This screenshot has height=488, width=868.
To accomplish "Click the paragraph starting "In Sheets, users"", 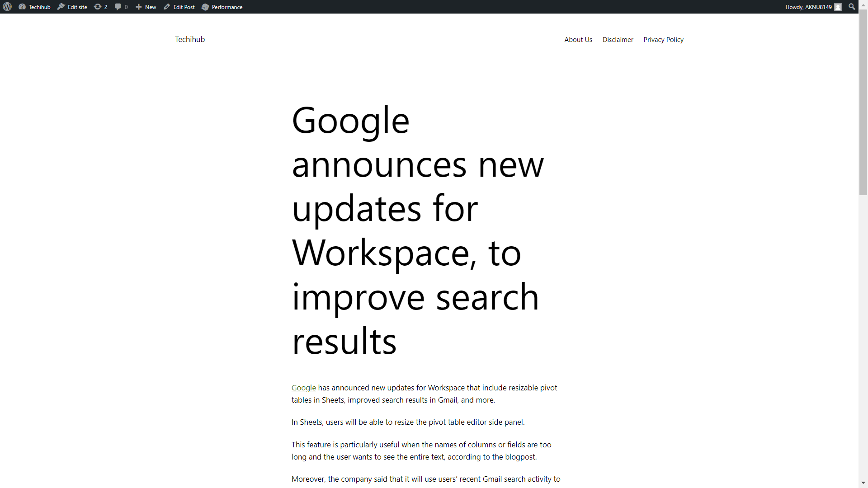I will (408, 422).
